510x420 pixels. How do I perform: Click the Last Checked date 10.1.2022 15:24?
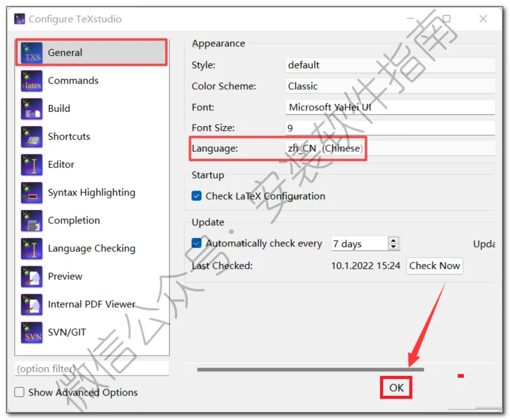point(365,266)
